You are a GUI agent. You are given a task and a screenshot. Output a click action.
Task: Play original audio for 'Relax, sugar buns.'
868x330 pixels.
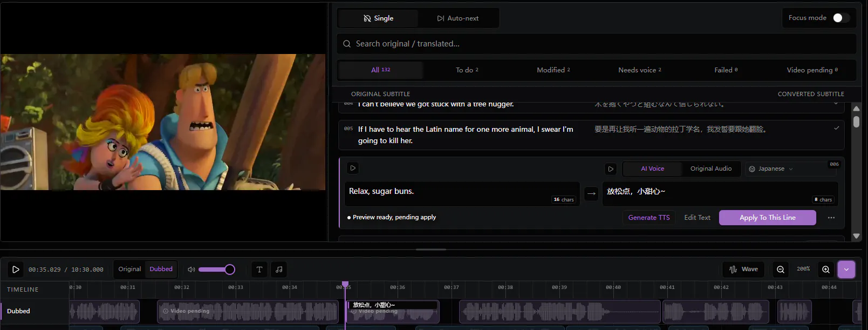[353, 168]
